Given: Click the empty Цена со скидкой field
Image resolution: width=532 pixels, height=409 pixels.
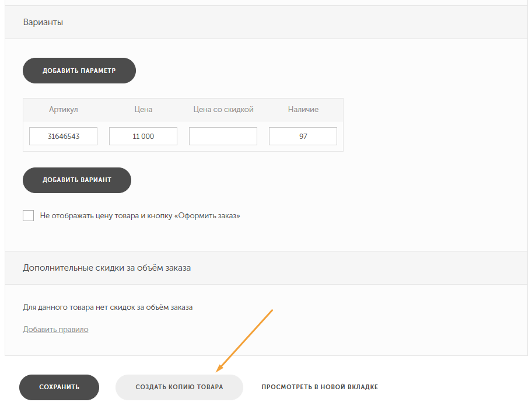Looking at the screenshot, I should click(x=223, y=136).
